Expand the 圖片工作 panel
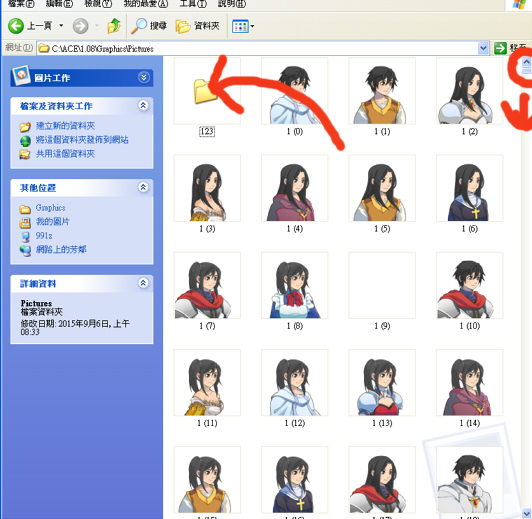Viewport: 532px width, 519px height. (144, 77)
